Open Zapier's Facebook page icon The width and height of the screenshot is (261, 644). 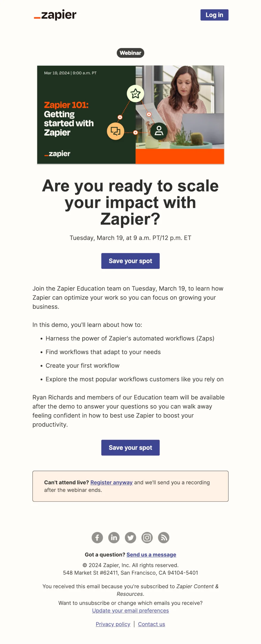97,538
